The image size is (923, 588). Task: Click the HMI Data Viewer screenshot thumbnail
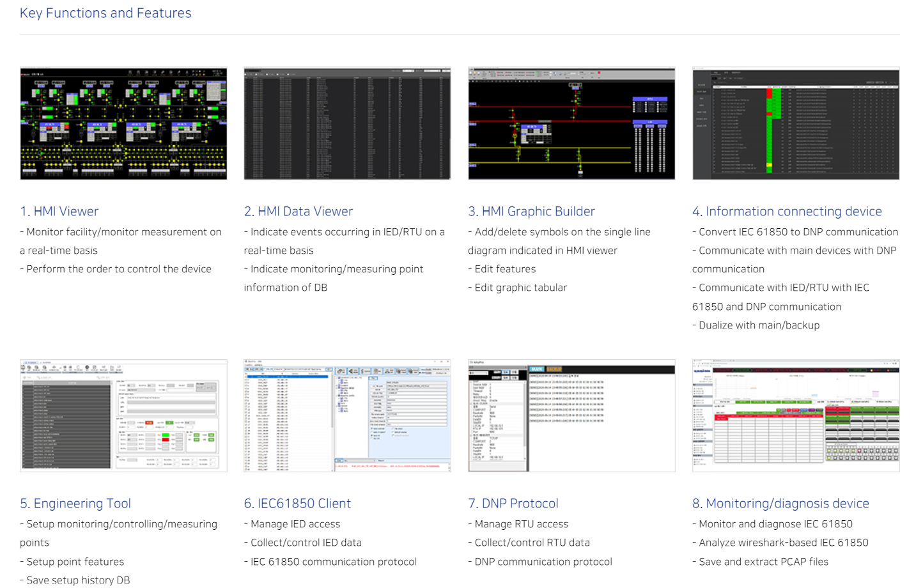[x=347, y=123]
